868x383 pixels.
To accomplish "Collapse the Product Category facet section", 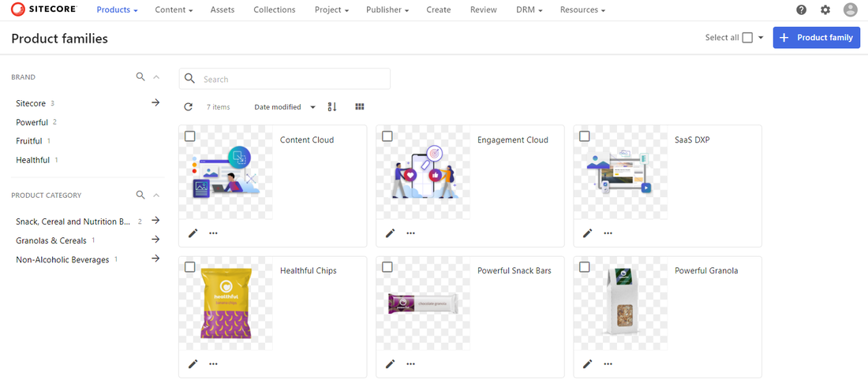I will pos(156,195).
